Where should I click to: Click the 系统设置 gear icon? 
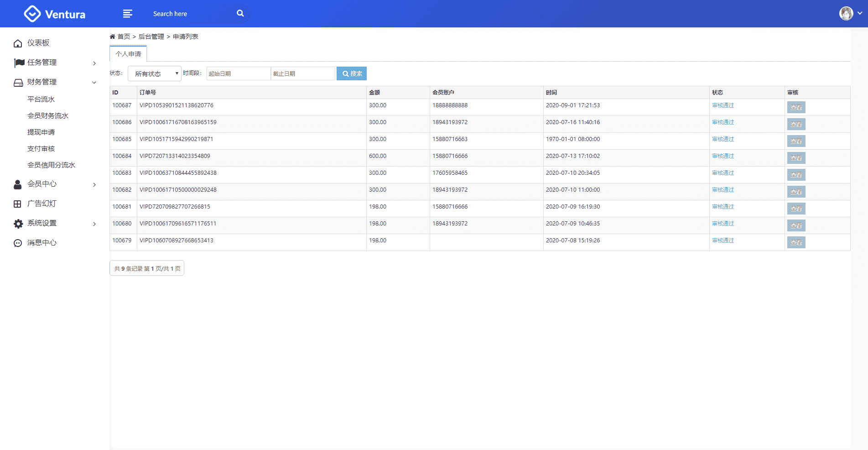pyautogui.click(x=18, y=224)
